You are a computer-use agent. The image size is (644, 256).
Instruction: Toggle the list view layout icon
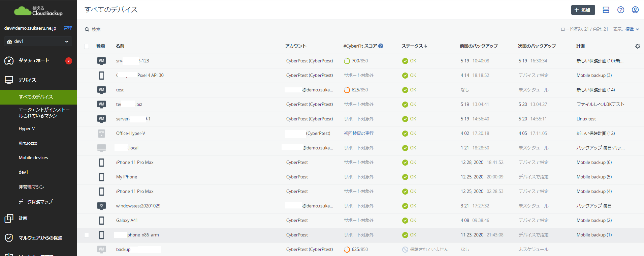coord(606,10)
